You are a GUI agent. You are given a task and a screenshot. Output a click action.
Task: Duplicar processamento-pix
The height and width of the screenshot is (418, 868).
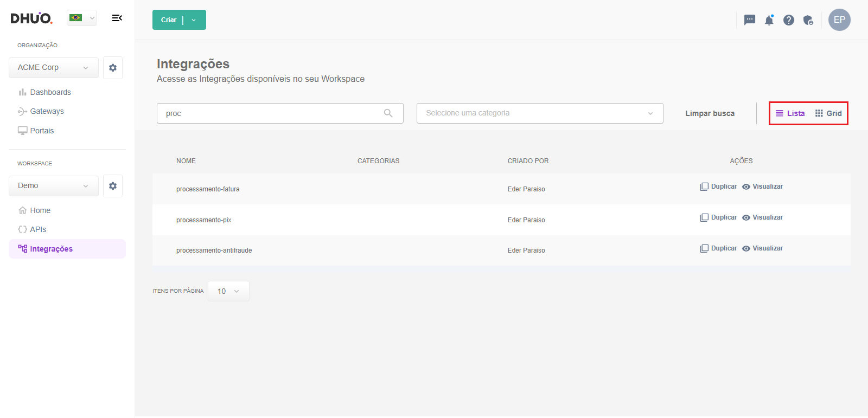pyautogui.click(x=718, y=217)
